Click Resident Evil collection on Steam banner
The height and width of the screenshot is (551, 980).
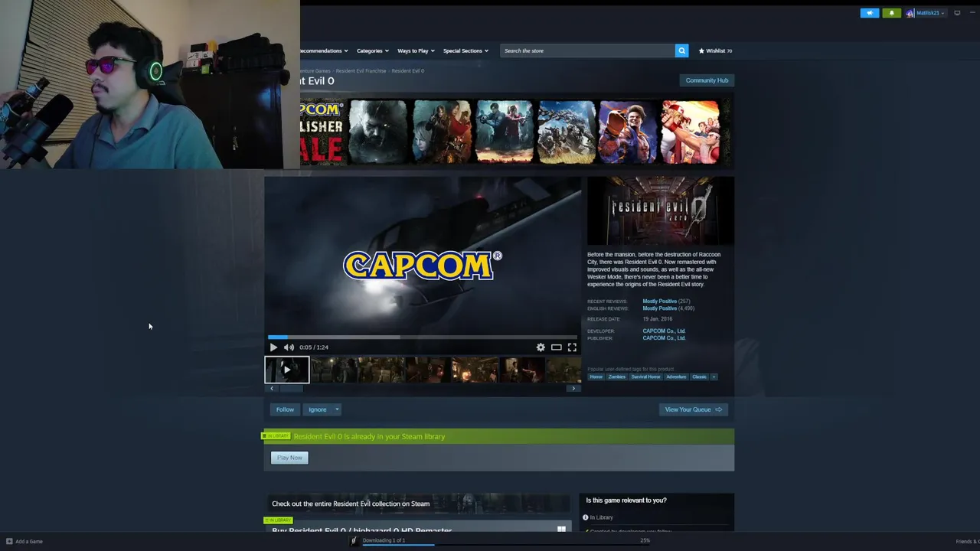(417, 504)
